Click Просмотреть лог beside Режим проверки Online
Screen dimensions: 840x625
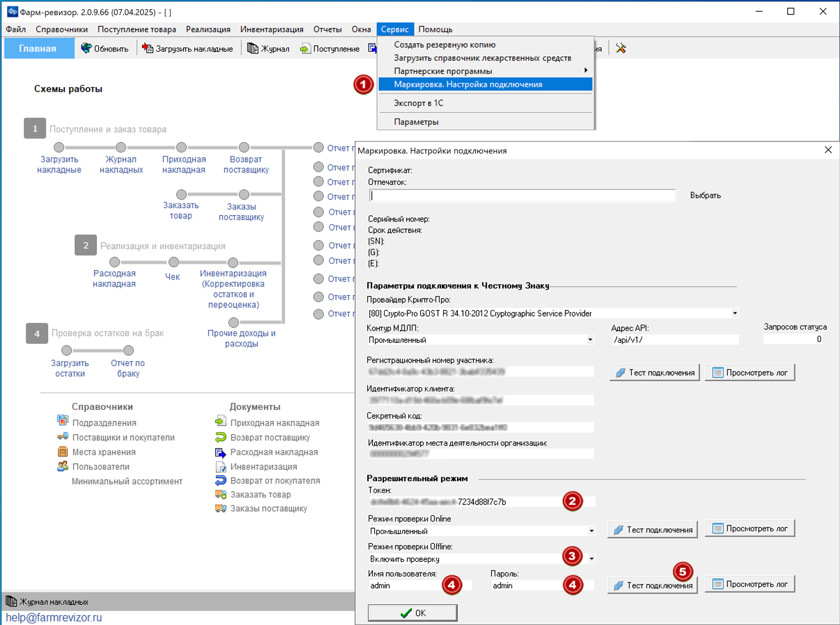(750, 528)
